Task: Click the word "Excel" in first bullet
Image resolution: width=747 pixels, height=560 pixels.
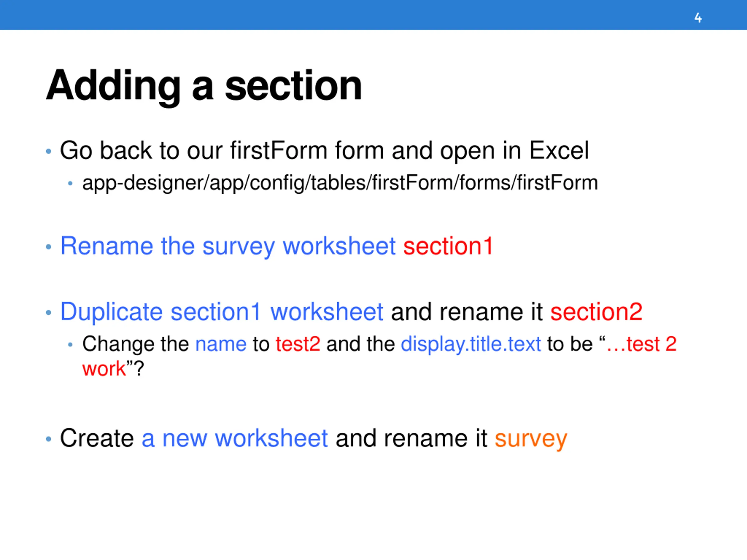Action: coord(559,150)
